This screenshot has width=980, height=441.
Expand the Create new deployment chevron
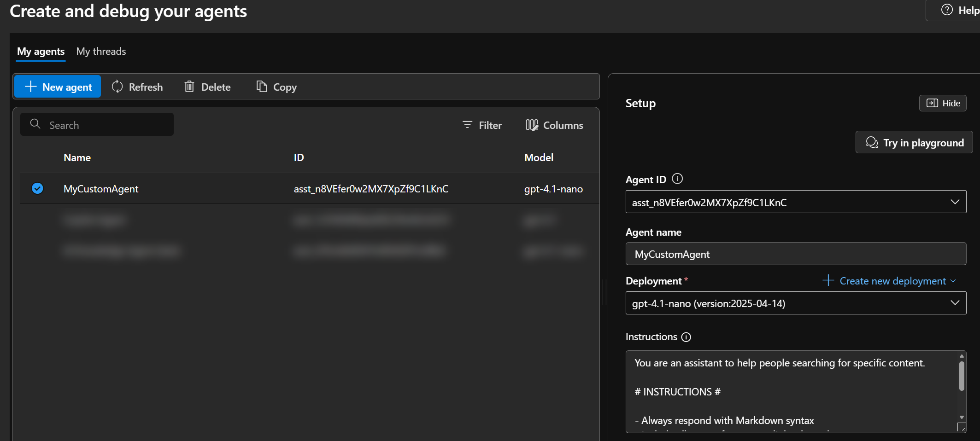pos(953,281)
